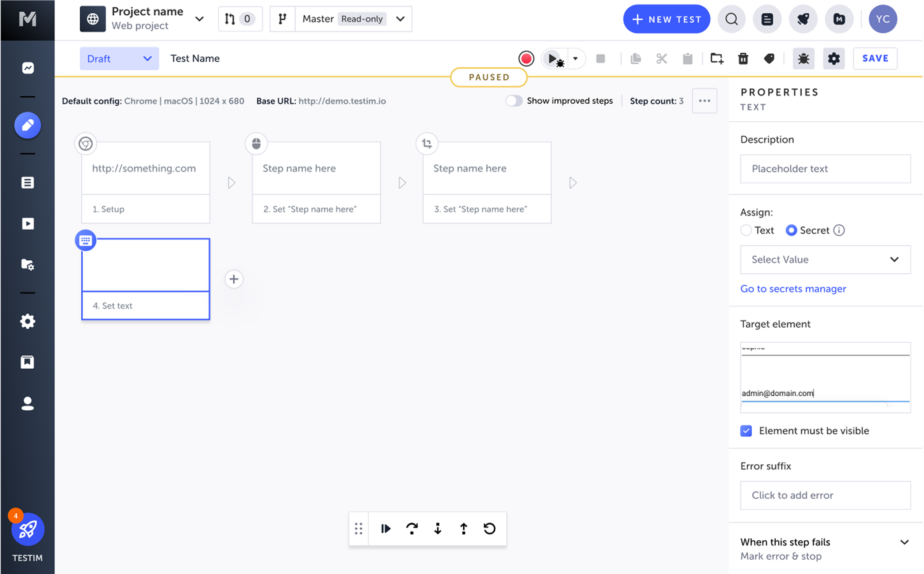
Task: Open the Draft status dropdown
Action: (x=119, y=59)
